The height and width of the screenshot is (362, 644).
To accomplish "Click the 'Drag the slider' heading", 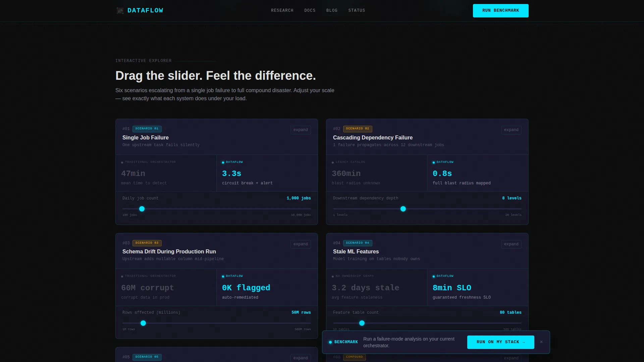I will tap(216, 76).
